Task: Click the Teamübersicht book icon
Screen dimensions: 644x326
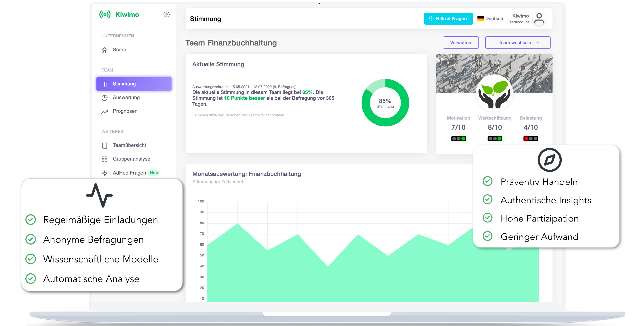Action: (x=105, y=145)
